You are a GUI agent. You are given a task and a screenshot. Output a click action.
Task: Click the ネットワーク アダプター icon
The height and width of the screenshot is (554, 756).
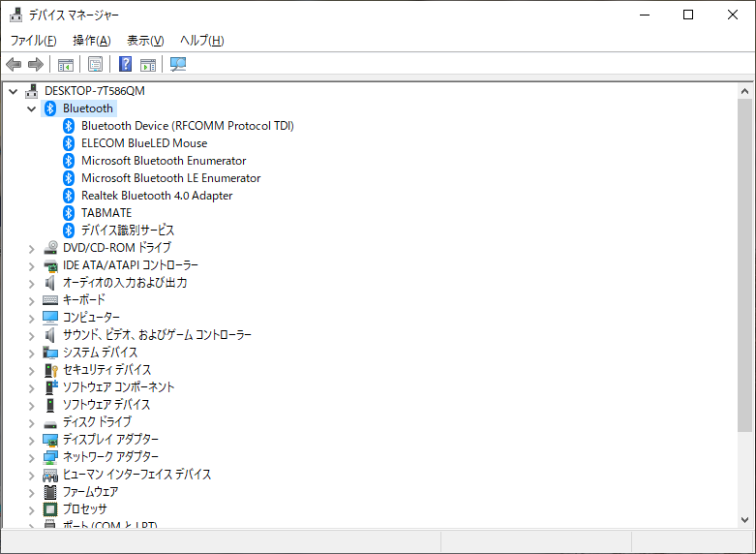(x=50, y=457)
